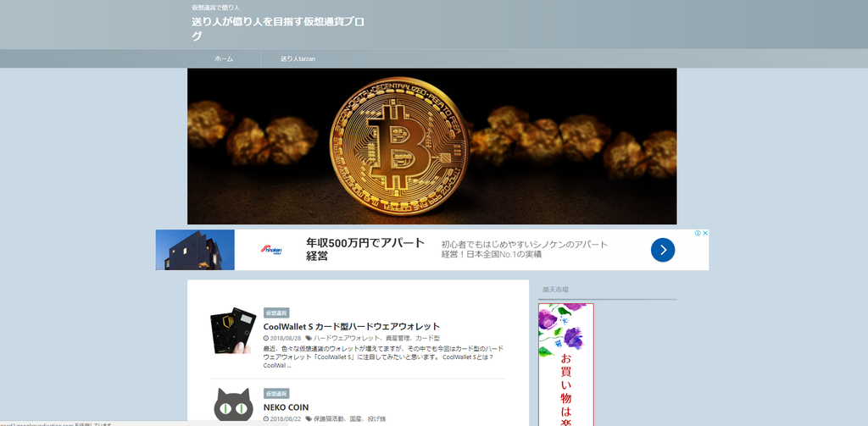Click the Bitcoin header banner image

pos(431,146)
